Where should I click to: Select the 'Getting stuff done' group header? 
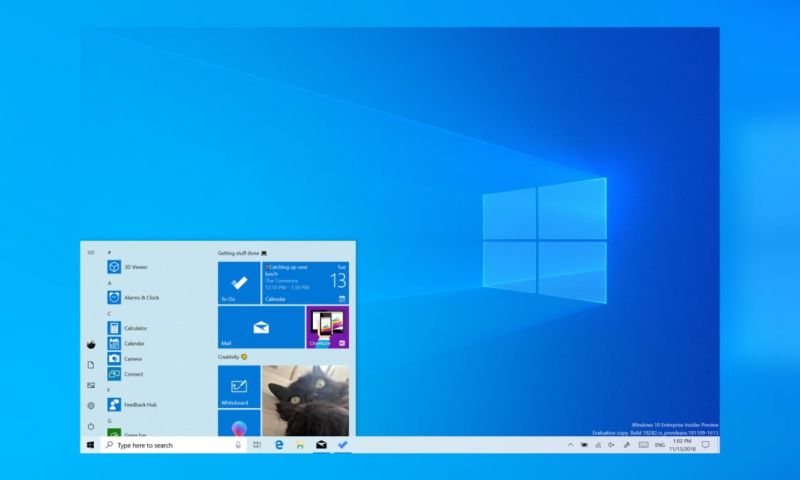(x=242, y=253)
